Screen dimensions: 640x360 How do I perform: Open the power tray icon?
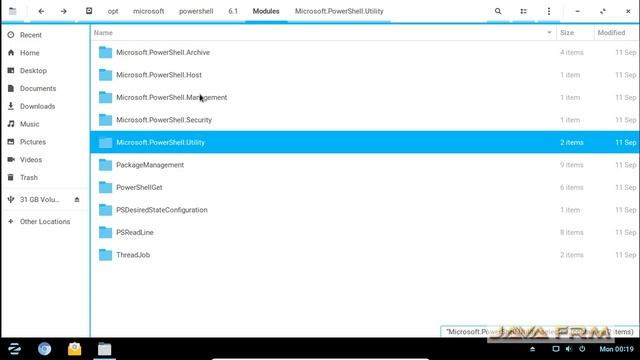(x=582, y=349)
